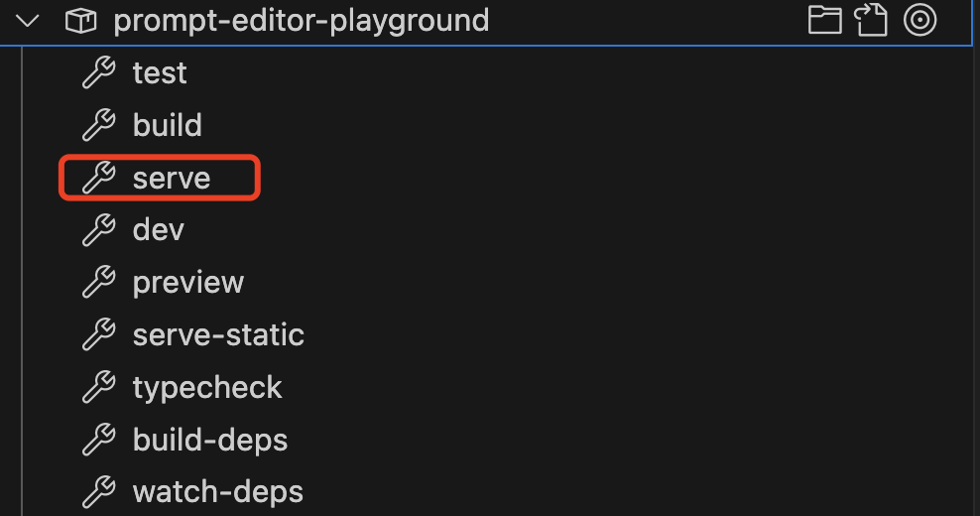
Task: Select the build-deps target
Action: coord(210,441)
